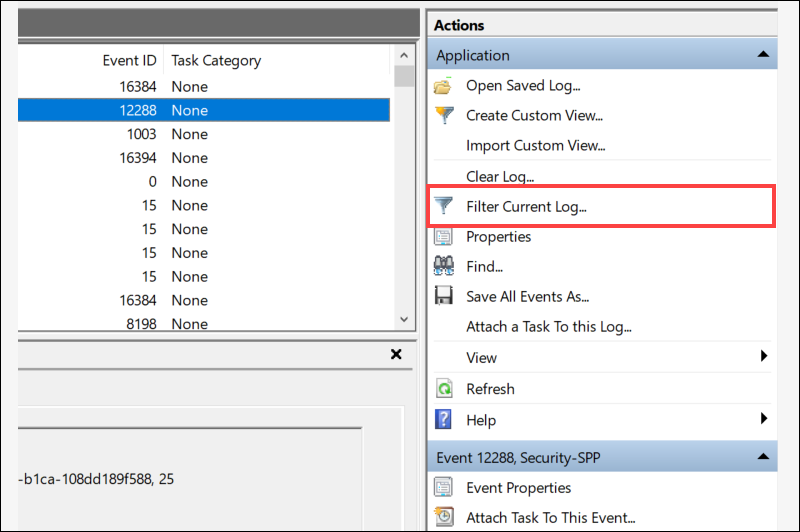Select the event row with ID 16394
This screenshot has height=532, width=800.
[204, 158]
